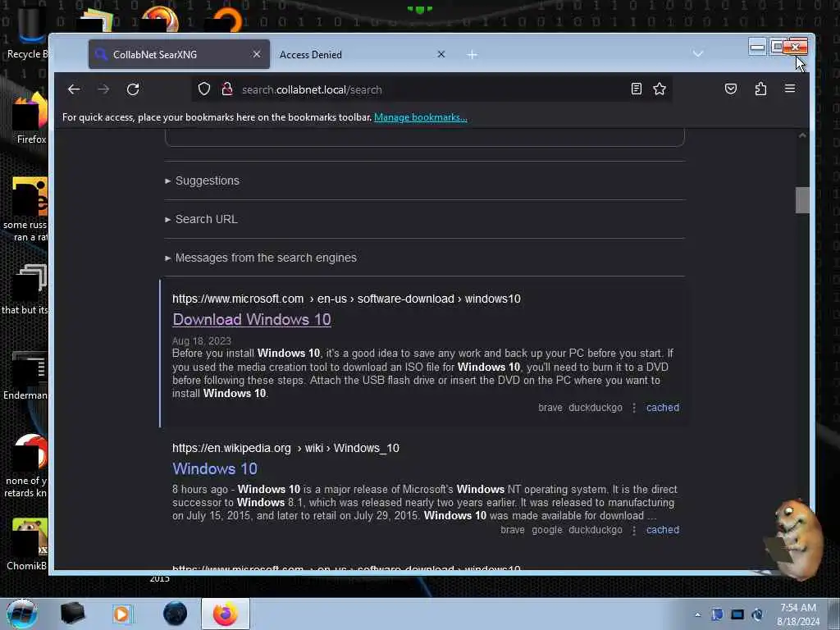This screenshot has width=840, height=630.
Task: Open the media player taskbar icon
Action: point(121,614)
